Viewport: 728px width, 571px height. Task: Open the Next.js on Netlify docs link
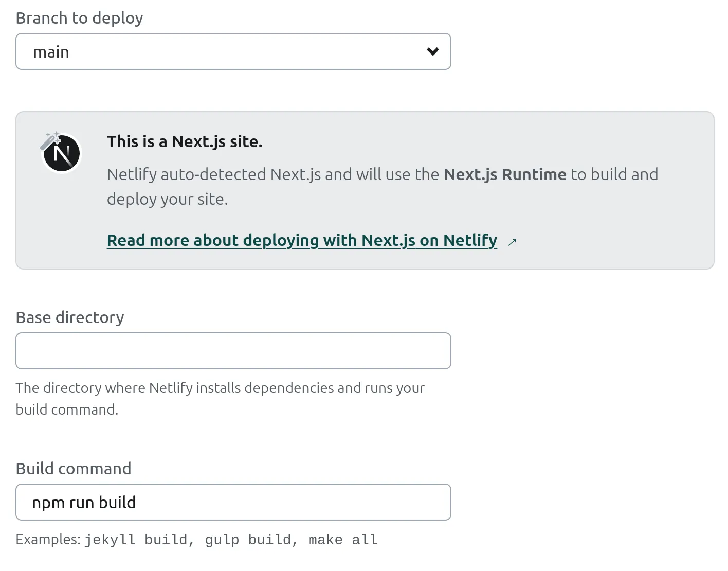click(x=302, y=240)
